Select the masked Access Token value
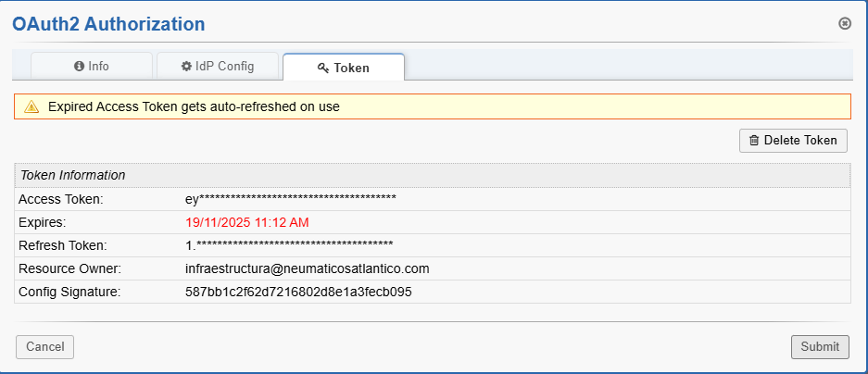Screen dimensions: 868x374 (x=291, y=199)
